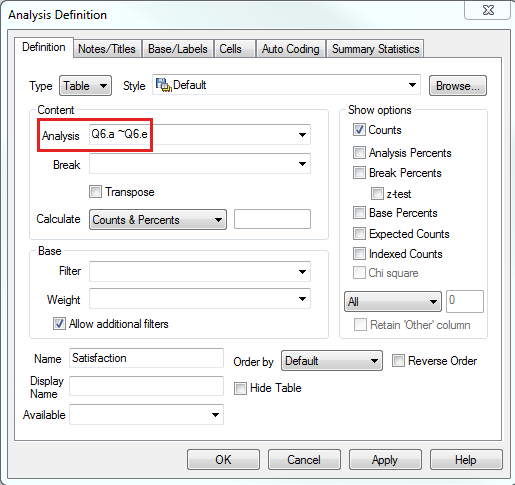
Task: Expand the Filter dropdown
Action: tap(302, 272)
